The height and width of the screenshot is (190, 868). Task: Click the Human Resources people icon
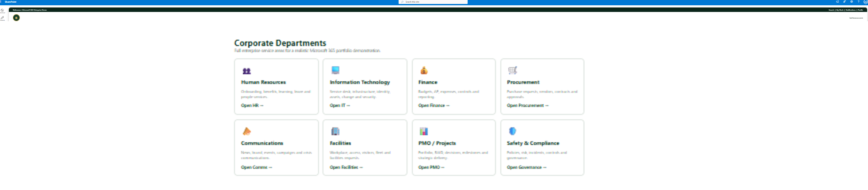247,71
